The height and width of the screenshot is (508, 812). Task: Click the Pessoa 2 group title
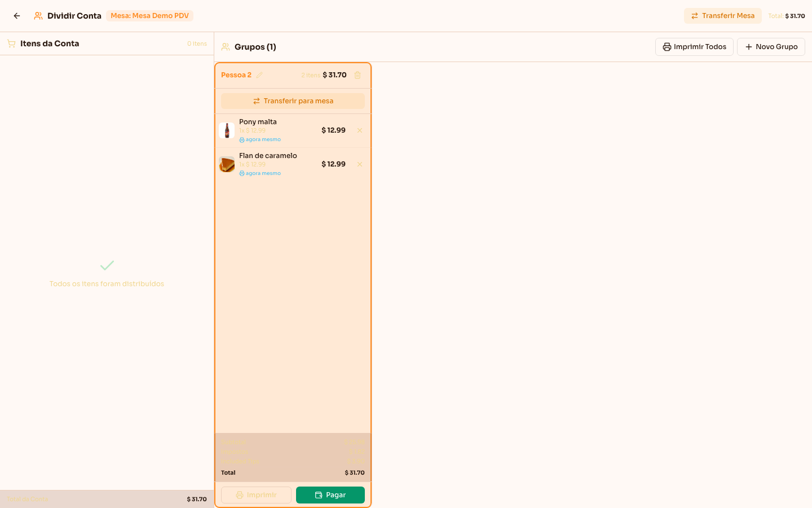pos(236,75)
